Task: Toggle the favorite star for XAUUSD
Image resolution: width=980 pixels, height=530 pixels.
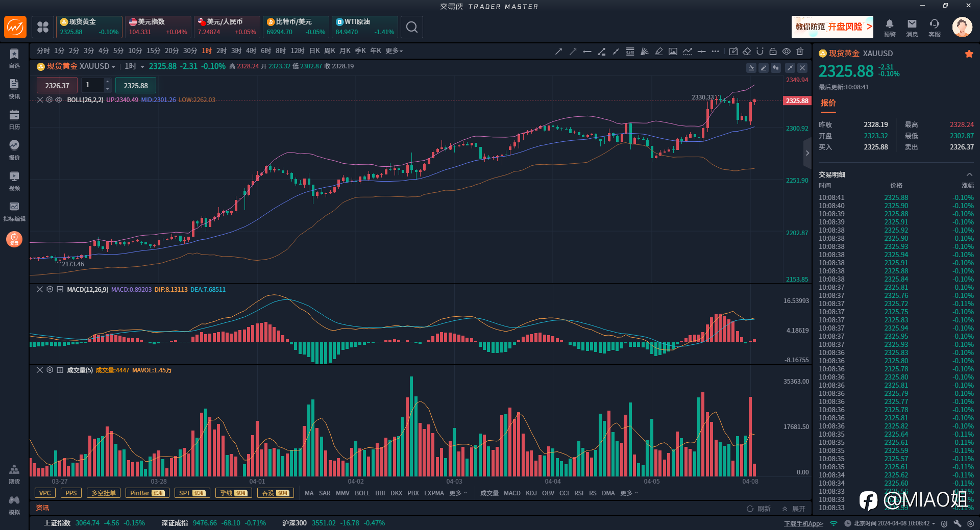Action: [969, 54]
